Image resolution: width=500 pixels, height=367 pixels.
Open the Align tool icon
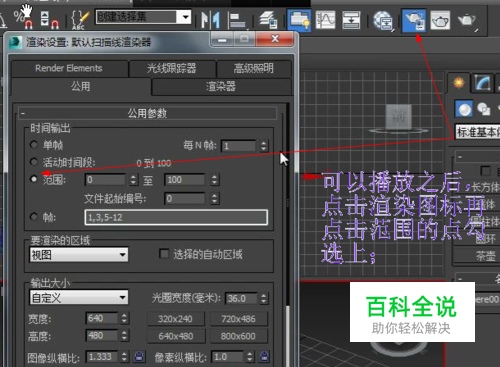point(237,20)
